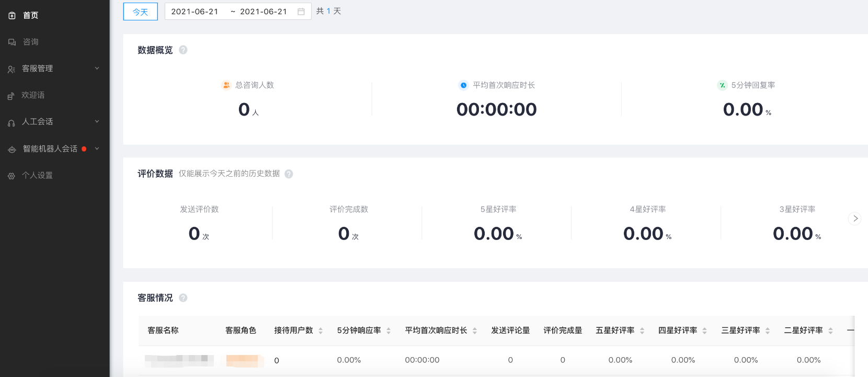The image size is (868, 377).
Task: Click the orange 总咨询人数 icon
Action: point(226,85)
